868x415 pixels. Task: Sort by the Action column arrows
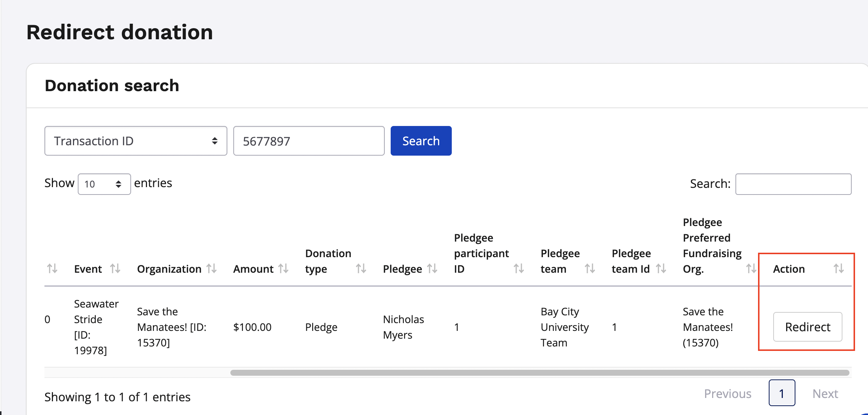(838, 269)
